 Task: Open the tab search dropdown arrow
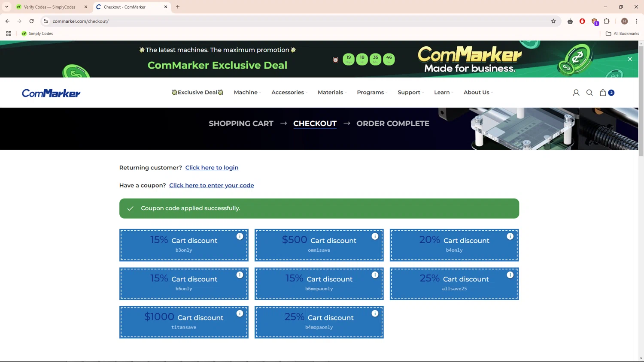point(6,7)
